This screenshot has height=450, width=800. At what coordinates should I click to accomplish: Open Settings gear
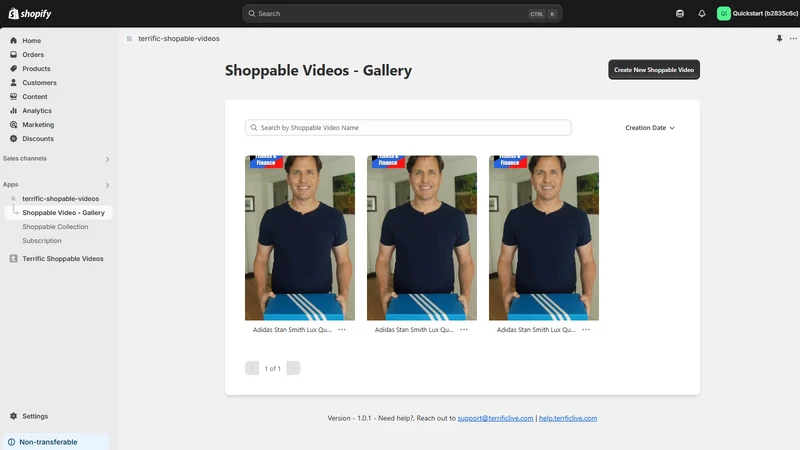[x=13, y=416]
